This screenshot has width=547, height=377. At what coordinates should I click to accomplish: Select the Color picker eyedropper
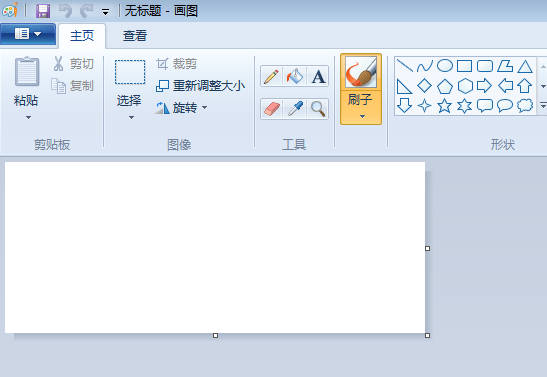[295, 109]
